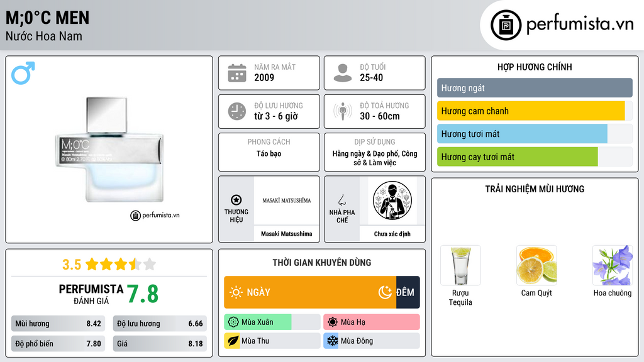Click the clock icon beside Độ lưu hương

point(237,111)
